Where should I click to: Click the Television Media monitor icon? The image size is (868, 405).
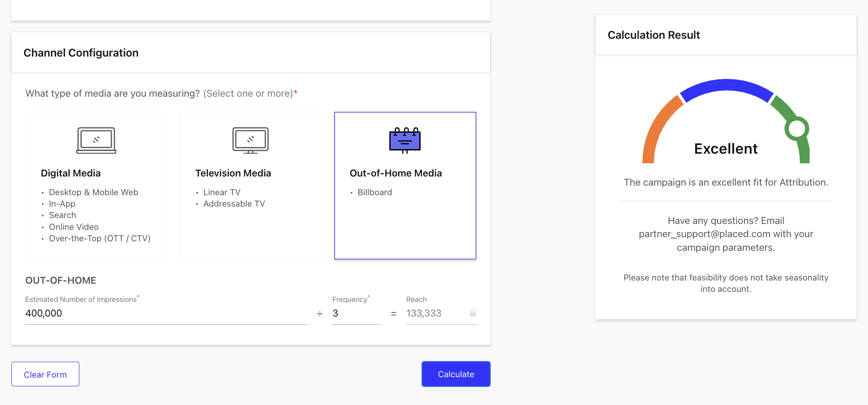pos(250,140)
